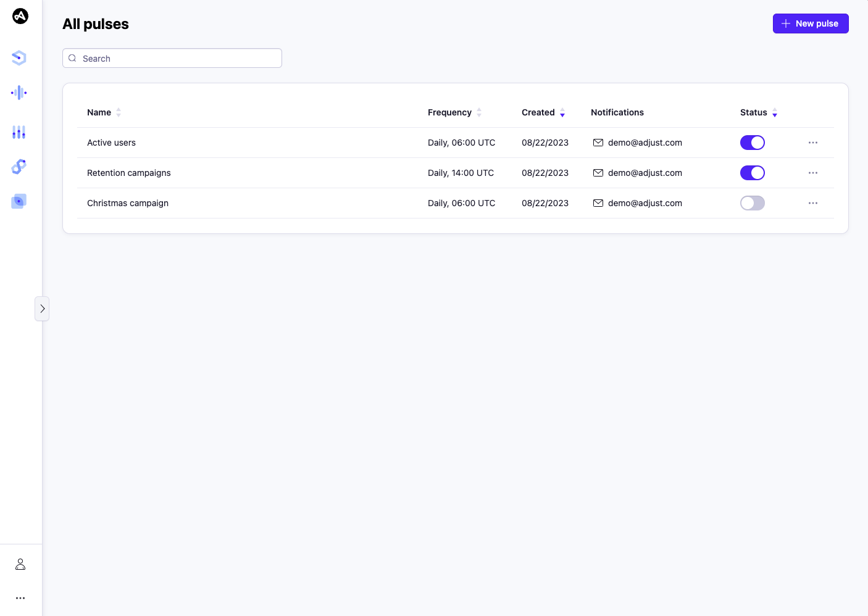This screenshot has width=868, height=616.
Task: Click the Adjust logo at sidebar top
Action: [20, 16]
